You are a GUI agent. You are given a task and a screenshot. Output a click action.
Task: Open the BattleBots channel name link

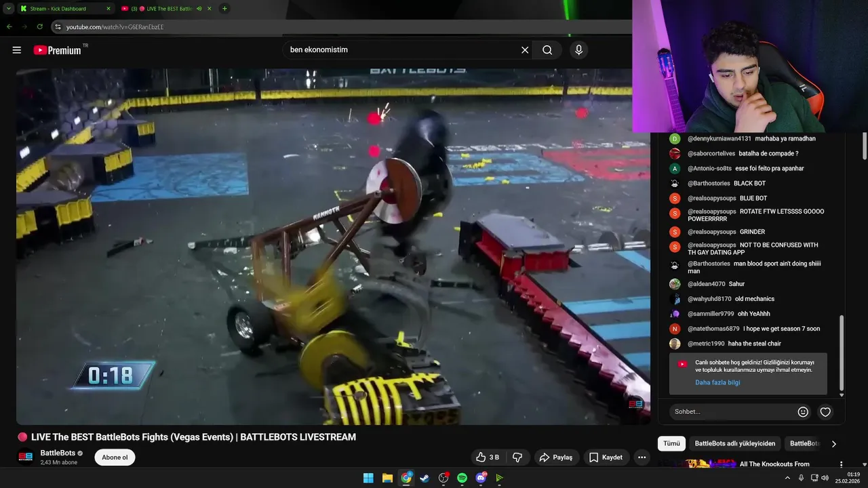click(58, 453)
